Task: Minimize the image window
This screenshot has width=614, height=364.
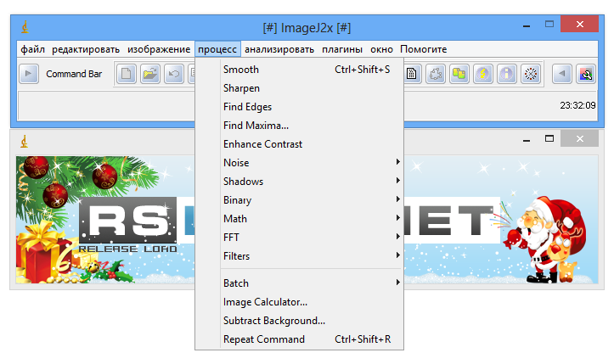Action: (527, 140)
